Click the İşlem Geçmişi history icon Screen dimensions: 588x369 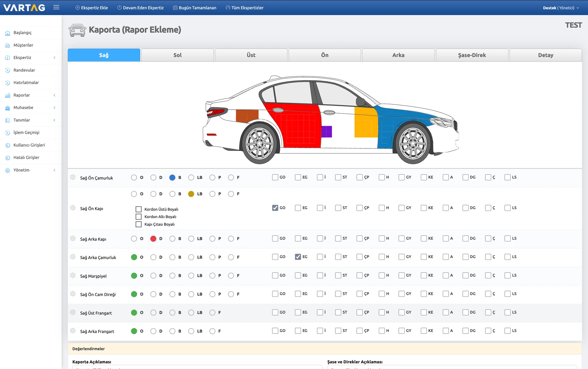pos(8,132)
